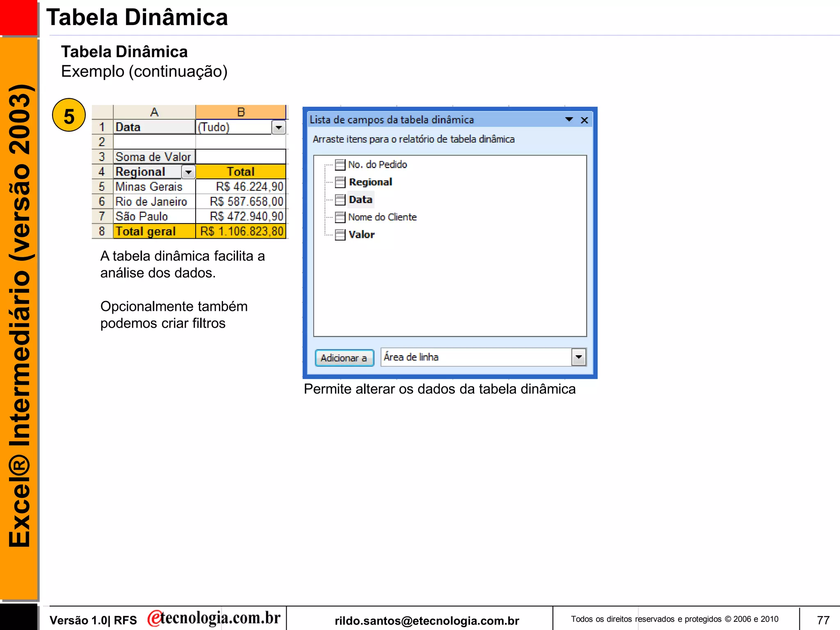Click the Soma de Valor cell
Viewport: 840px width, 630px height.
[x=154, y=157]
